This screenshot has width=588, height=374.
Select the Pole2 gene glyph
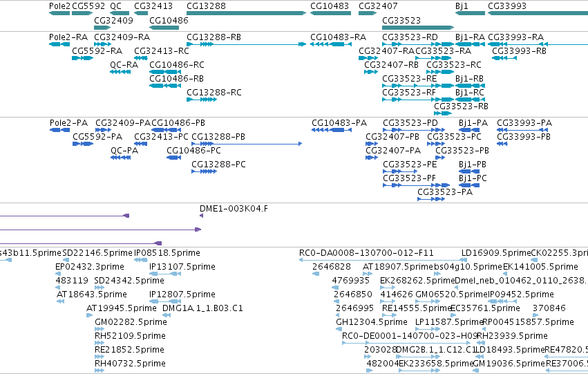59,13
